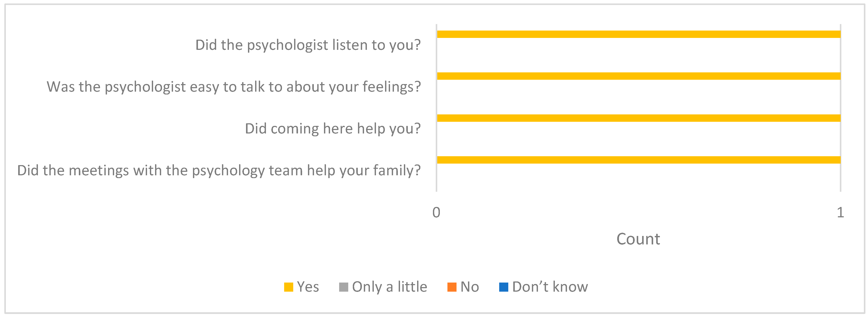Select the 'Did the psychologist listen to you?' label

coord(308,45)
